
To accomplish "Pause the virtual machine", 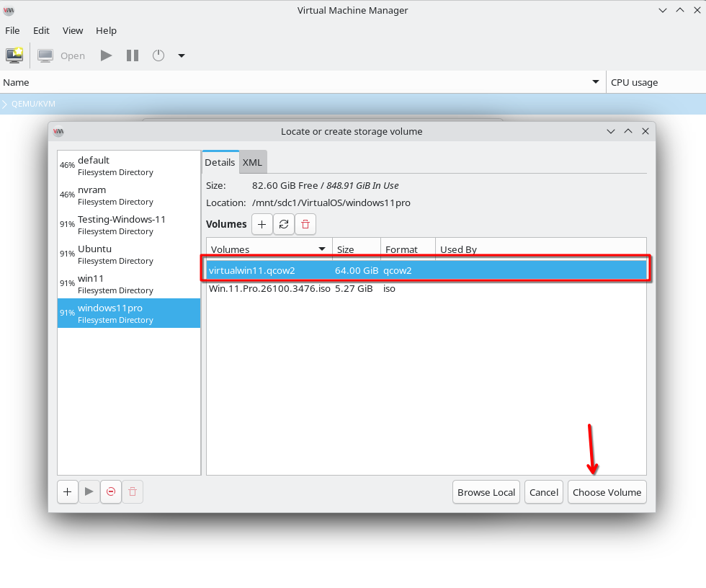I will coord(133,55).
